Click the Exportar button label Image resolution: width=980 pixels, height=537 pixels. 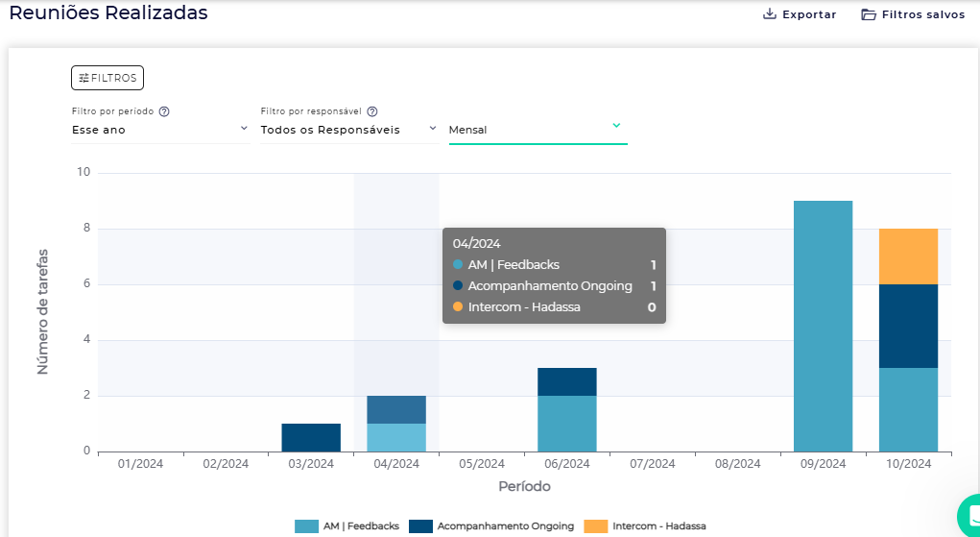[x=809, y=14]
